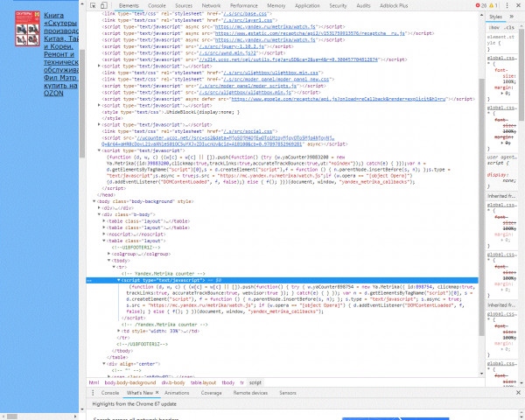
Task: Select body.body-background in breadcrumb bar
Action: (x=130, y=382)
